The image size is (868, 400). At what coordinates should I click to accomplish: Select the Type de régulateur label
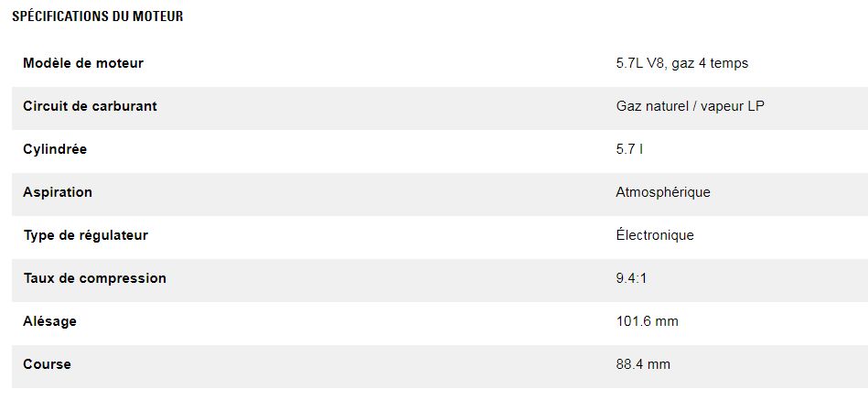85,235
